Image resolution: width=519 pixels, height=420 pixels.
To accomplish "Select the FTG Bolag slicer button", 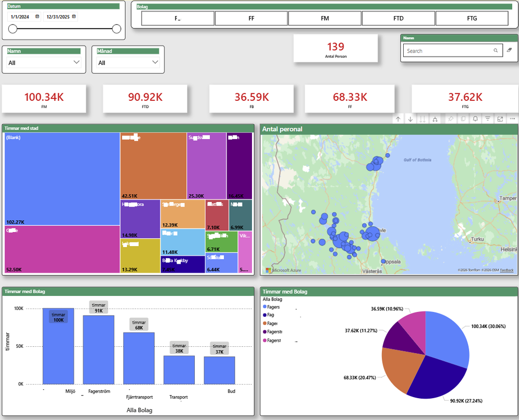I will tap(472, 18).
